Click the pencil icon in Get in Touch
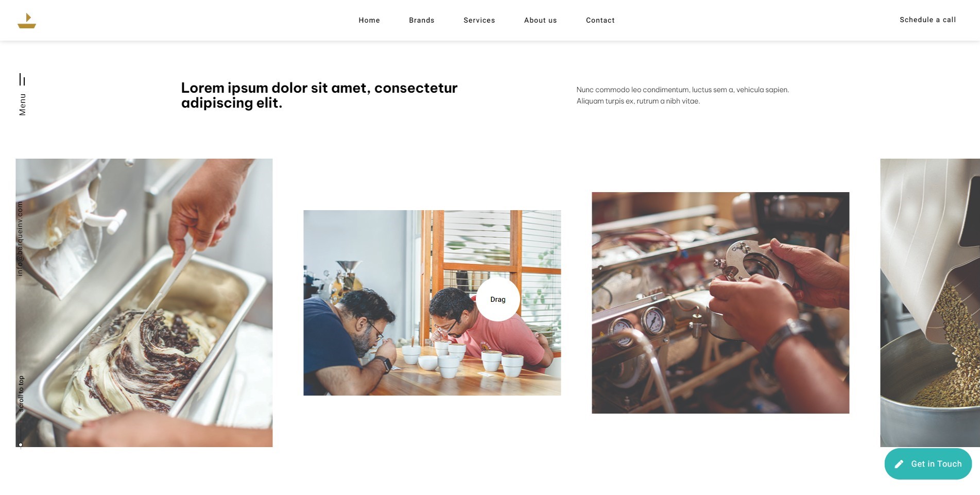This screenshot has height=495, width=980. pos(899,464)
